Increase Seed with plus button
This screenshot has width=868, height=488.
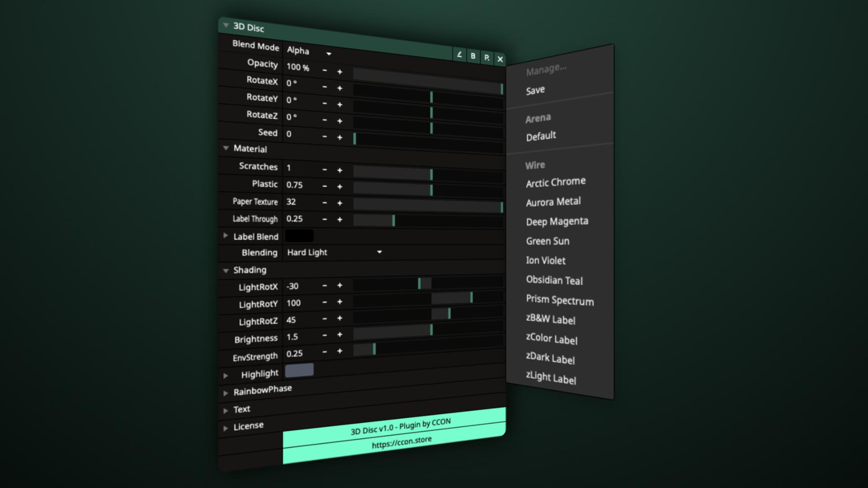[340, 137]
